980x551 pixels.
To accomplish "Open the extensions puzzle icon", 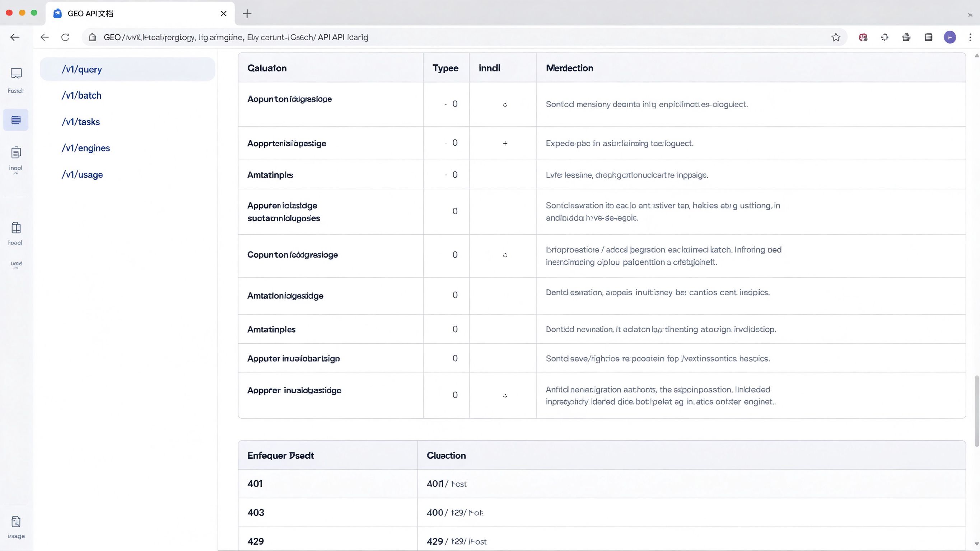I will [885, 37].
